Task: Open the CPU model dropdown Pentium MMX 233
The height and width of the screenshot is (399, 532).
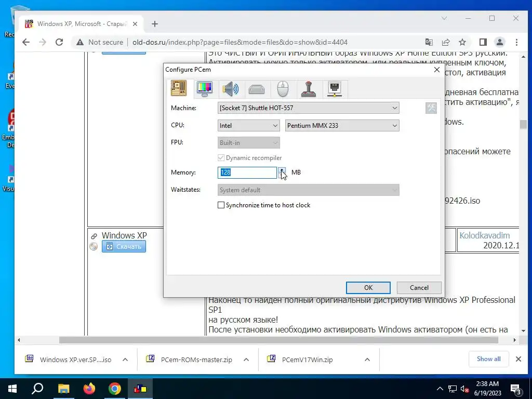Action: click(x=342, y=126)
